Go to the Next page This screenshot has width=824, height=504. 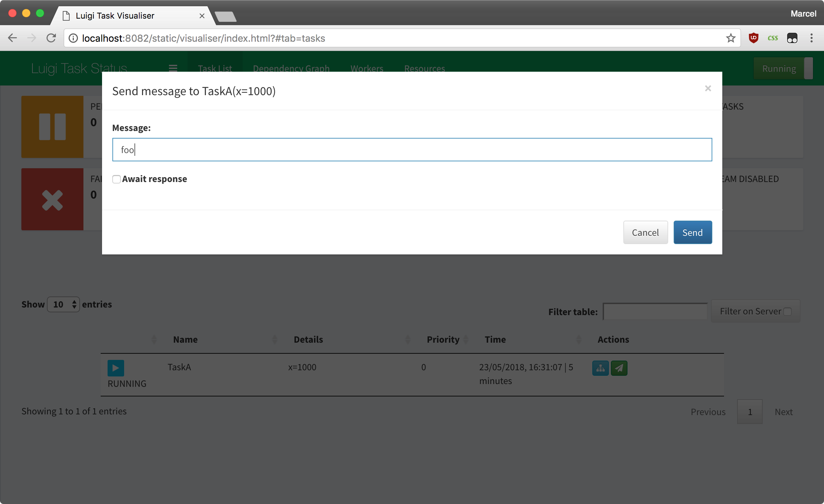point(784,412)
